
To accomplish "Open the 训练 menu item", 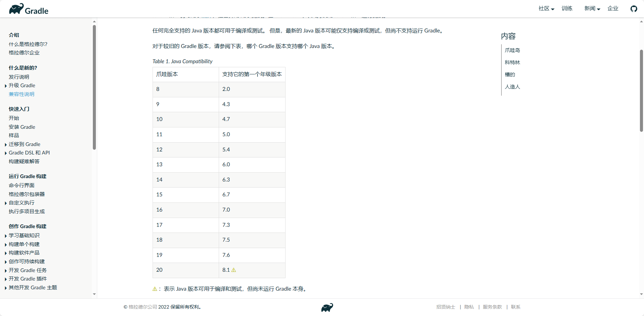I will tap(567, 8).
